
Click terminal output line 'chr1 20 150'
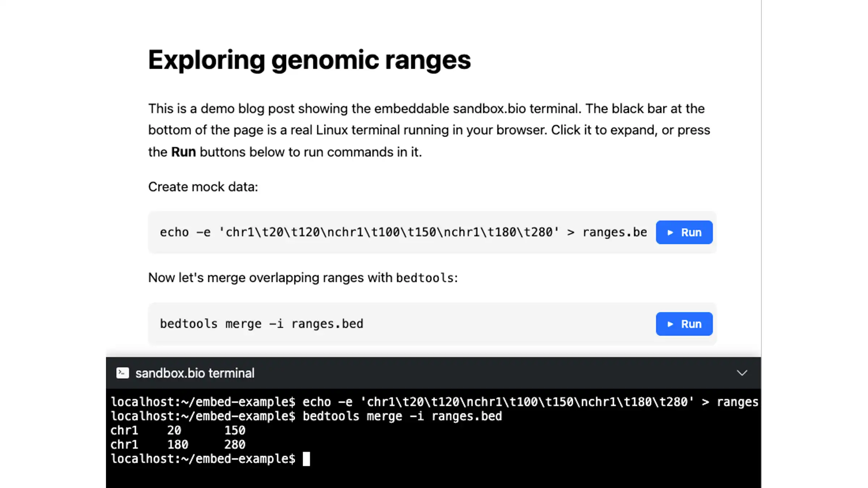(x=178, y=431)
